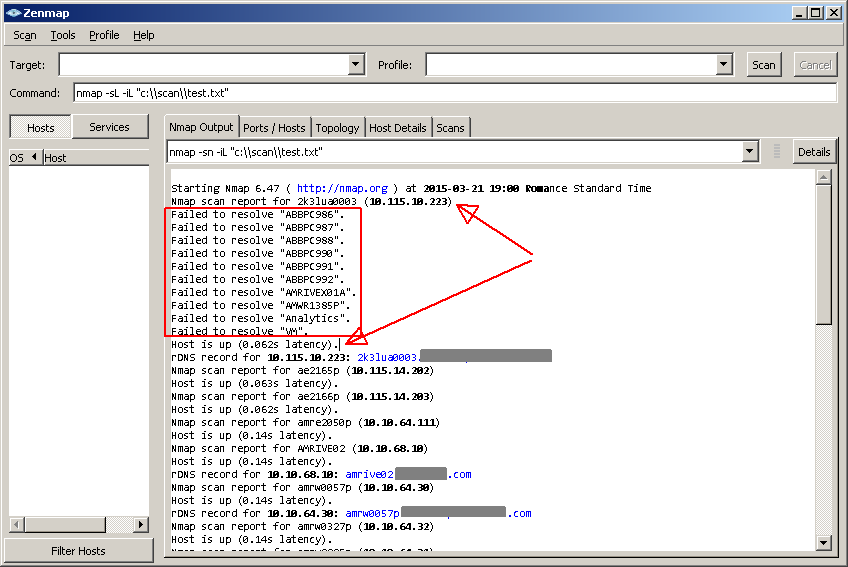
Task: Click the 'Failed to resolve "ABBPC986"' line
Action: click(257, 214)
